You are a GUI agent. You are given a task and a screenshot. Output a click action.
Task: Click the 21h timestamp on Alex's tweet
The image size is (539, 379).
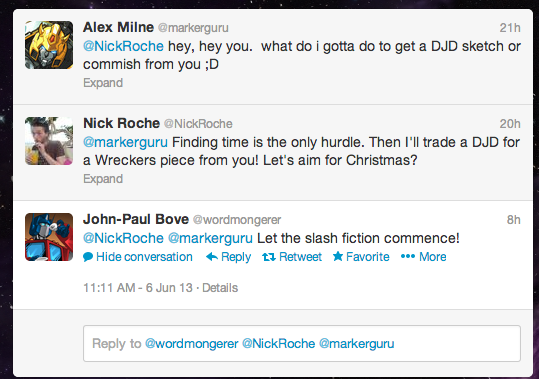coord(510,28)
